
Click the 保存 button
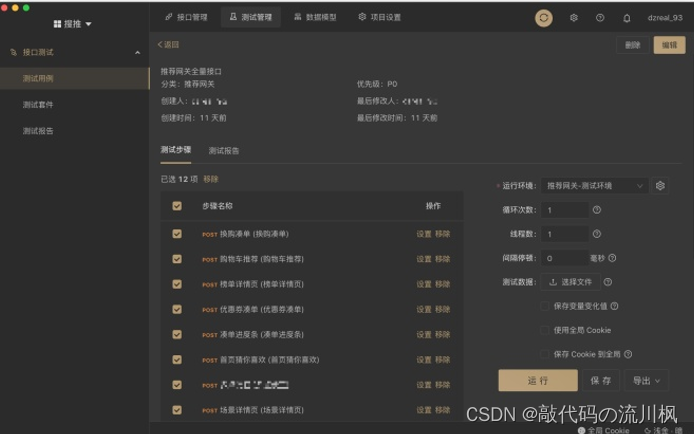[601, 380]
